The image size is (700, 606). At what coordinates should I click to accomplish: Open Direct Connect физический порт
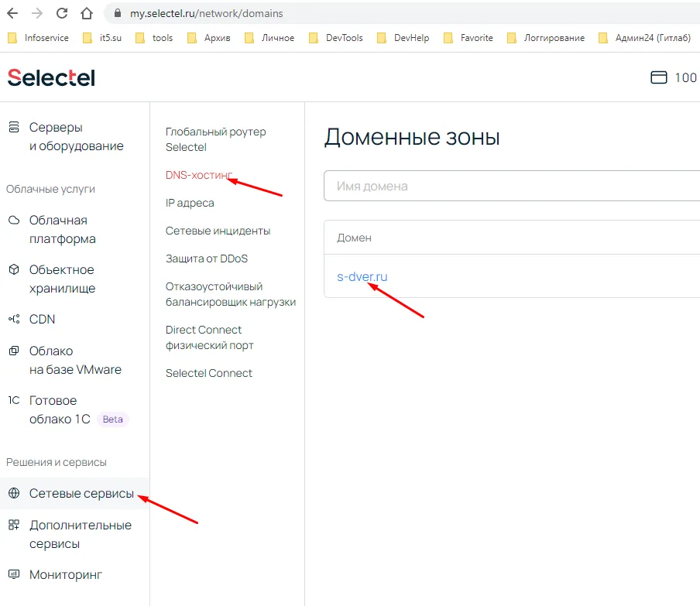(209, 337)
